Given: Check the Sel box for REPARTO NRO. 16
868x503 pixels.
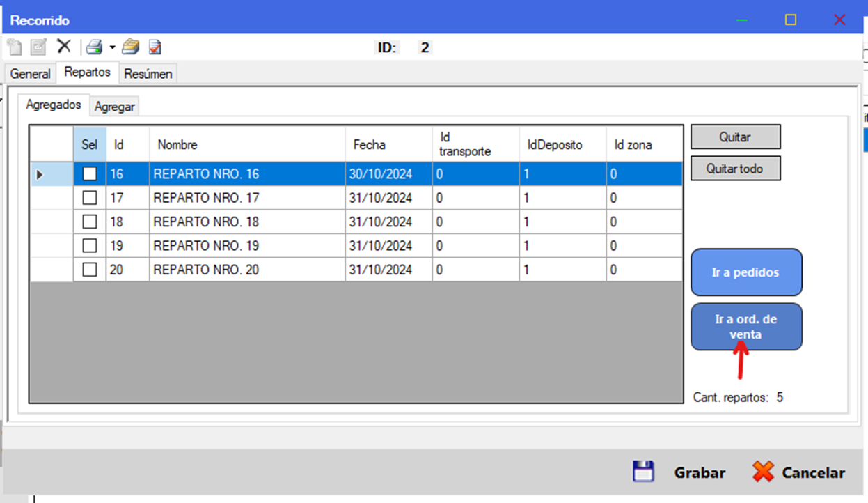Looking at the screenshot, I should pos(90,174).
